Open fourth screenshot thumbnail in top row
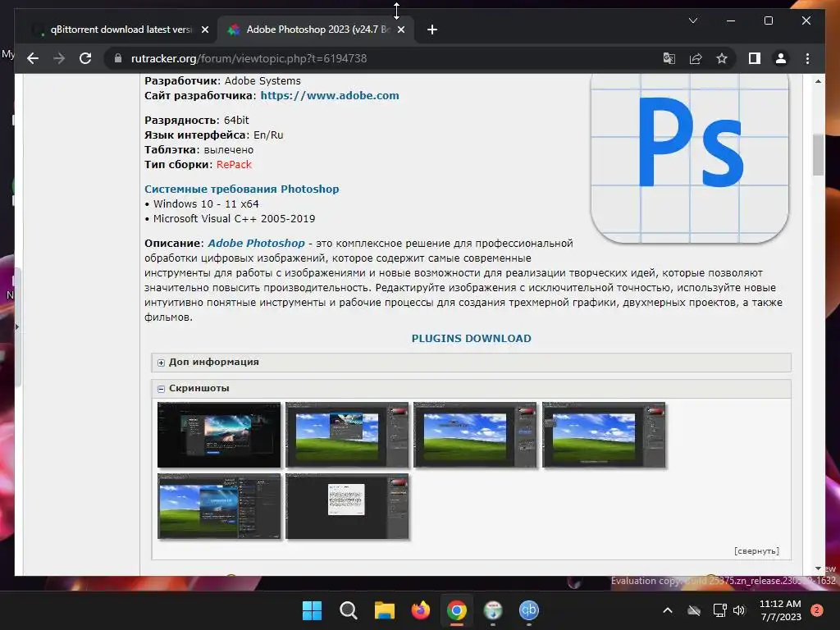The width and height of the screenshot is (840, 630). point(604,435)
